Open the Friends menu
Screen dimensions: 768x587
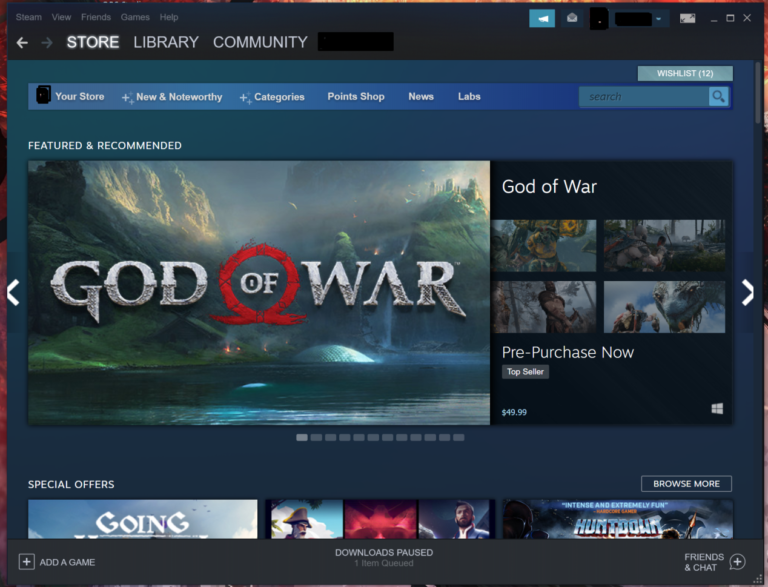click(96, 17)
